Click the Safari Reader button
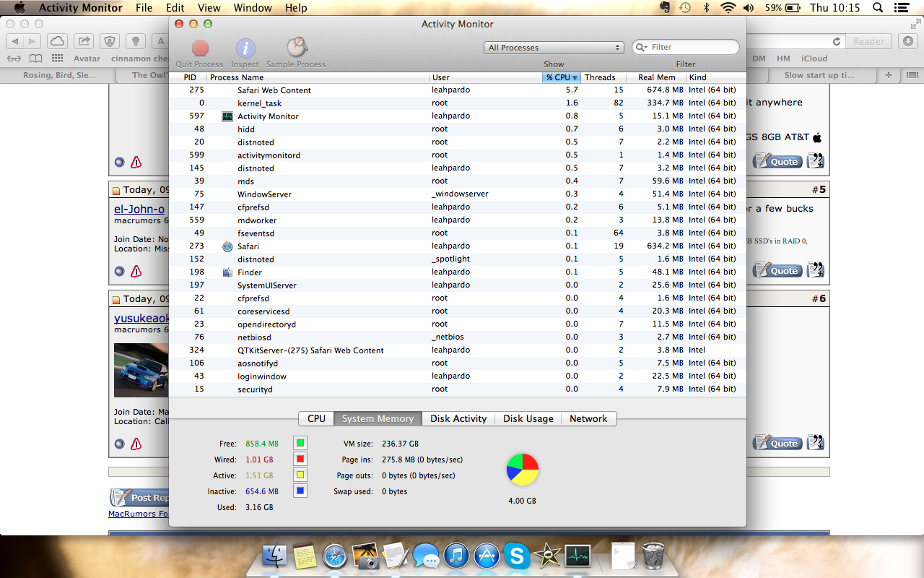This screenshot has height=578, width=924. pos(868,41)
